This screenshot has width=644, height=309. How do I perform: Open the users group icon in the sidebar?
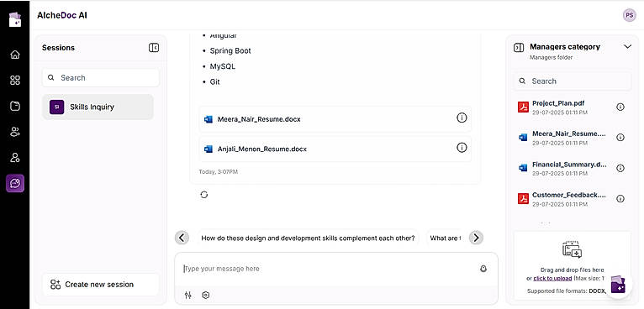pos(15,132)
